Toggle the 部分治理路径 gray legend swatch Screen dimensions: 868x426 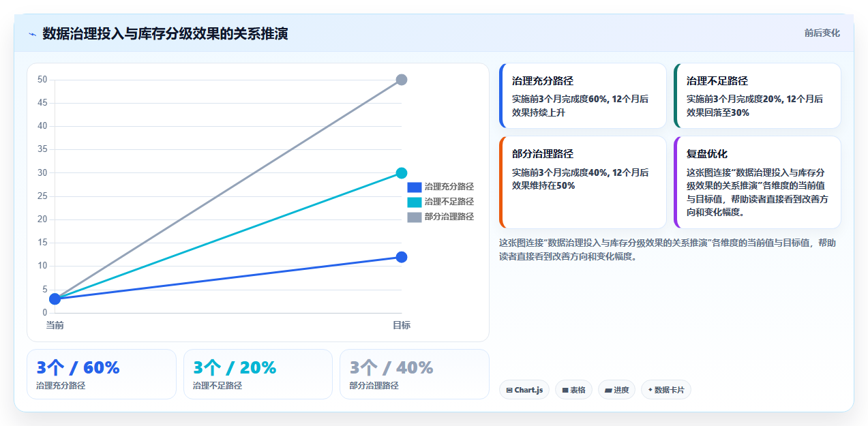point(415,217)
